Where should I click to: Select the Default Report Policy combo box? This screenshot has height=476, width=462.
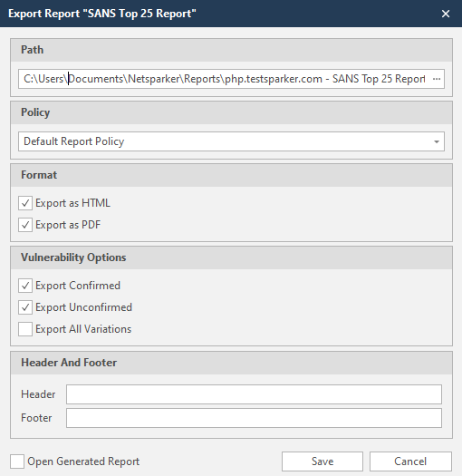click(232, 141)
